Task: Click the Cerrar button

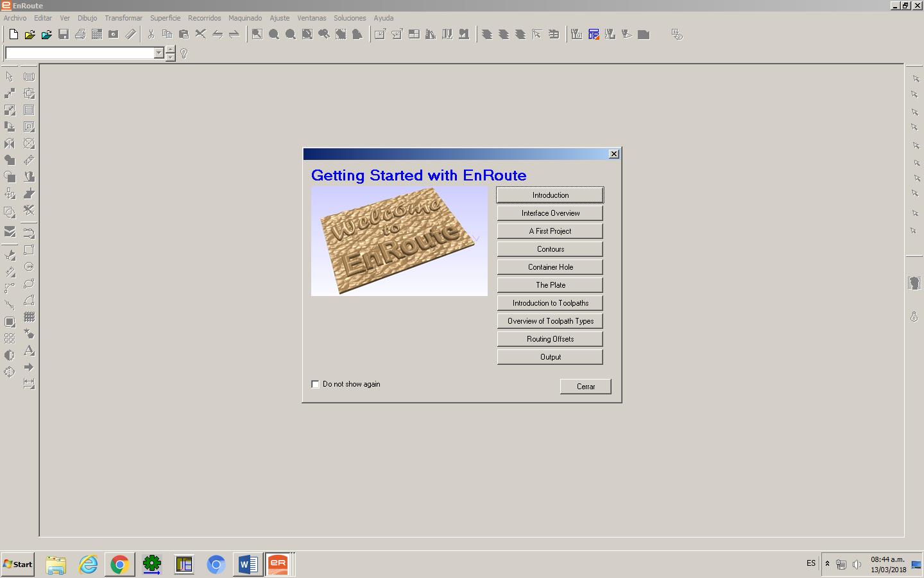Action: click(585, 387)
